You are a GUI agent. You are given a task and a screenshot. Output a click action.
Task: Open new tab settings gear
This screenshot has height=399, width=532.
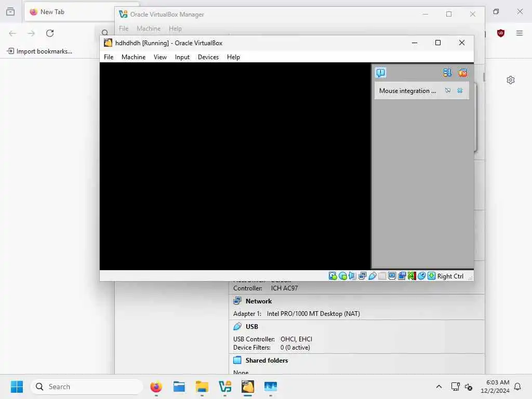click(511, 80)
